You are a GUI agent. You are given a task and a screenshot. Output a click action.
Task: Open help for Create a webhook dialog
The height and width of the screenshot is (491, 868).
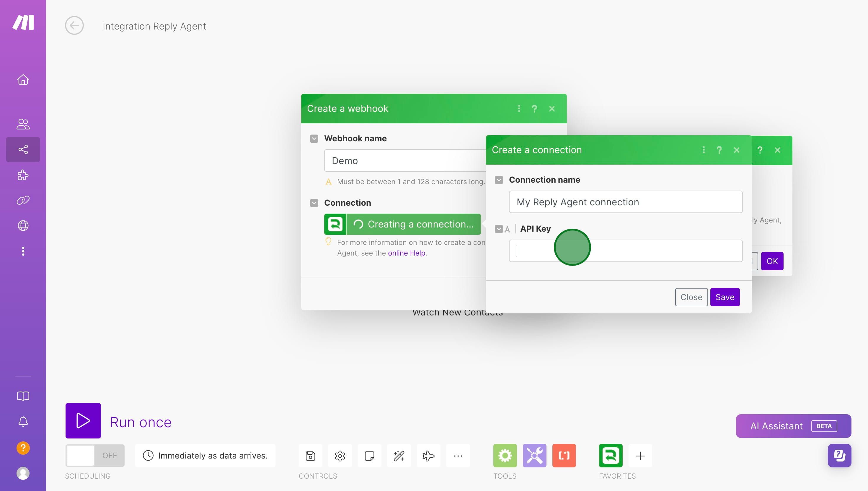pyautogui.click(x=534, y=109)
